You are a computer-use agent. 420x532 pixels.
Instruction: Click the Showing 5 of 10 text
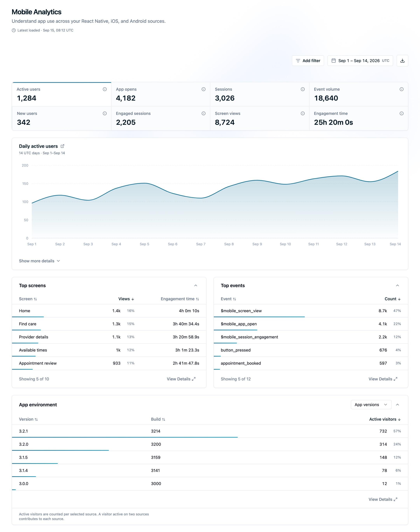tap(34, 379)
